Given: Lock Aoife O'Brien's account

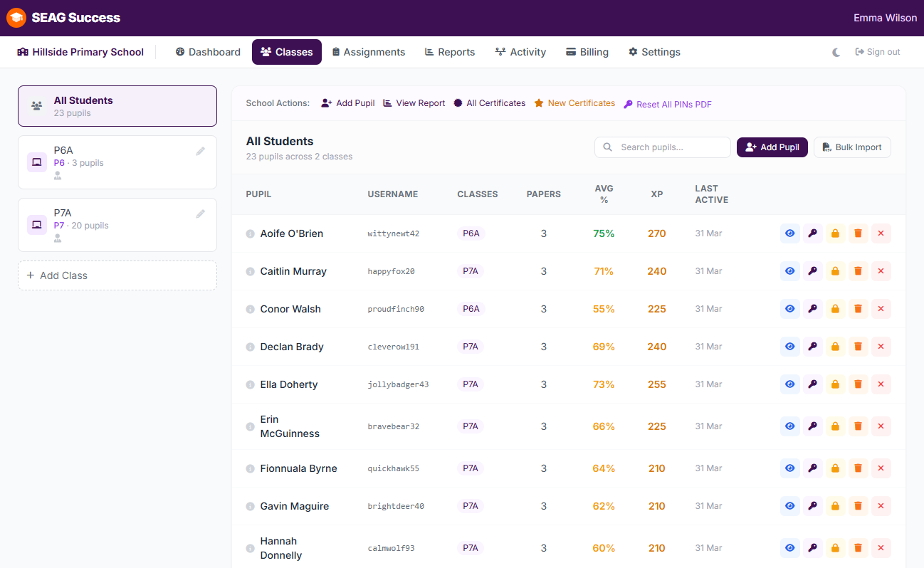Looking at the screenshot, I should (836, 233).
